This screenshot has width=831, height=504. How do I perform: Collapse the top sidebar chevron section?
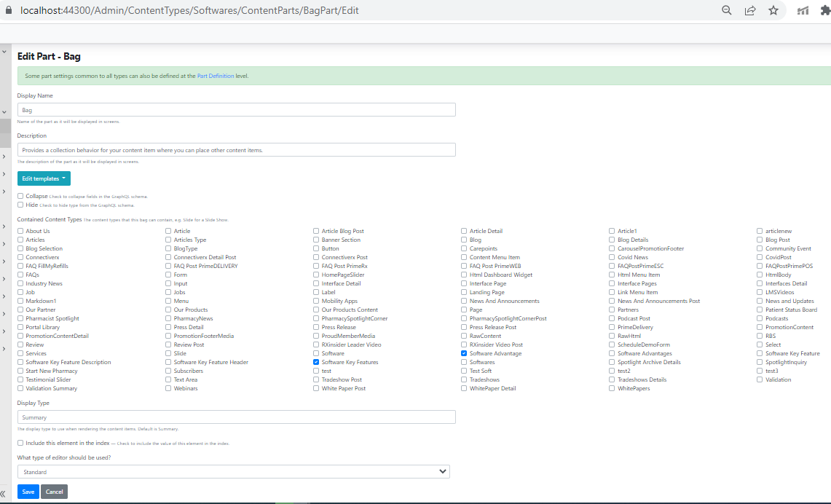(x=4, y=52)
